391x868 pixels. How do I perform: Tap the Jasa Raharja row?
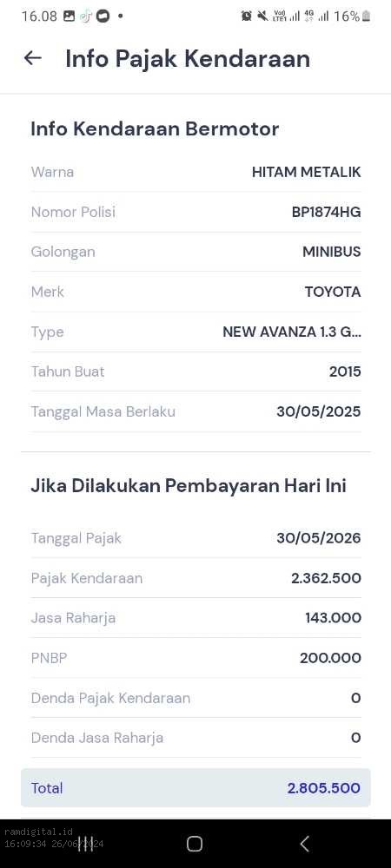pyautogui.click(x=195, y=618)
